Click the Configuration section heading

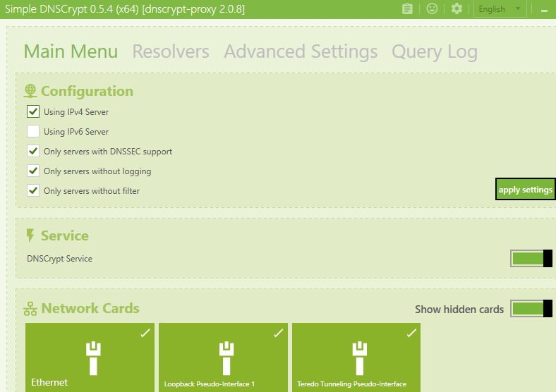pyautogui.click(x=87, y=92)
